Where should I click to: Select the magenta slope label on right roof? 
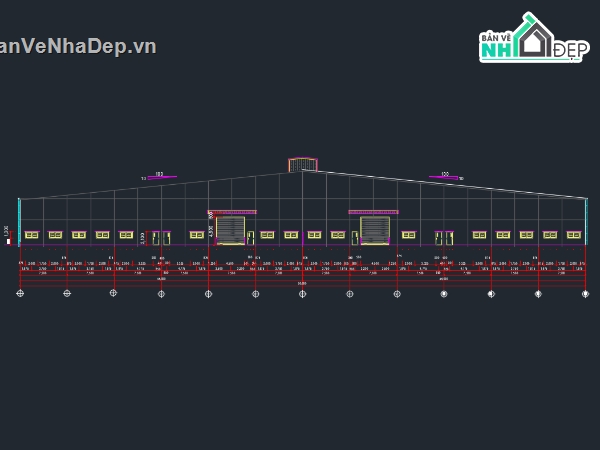pos(444,177)
